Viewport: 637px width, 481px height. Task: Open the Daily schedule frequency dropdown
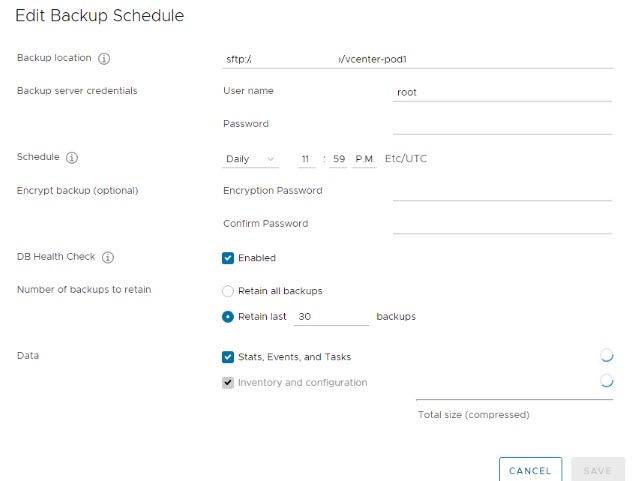(251, 159)
